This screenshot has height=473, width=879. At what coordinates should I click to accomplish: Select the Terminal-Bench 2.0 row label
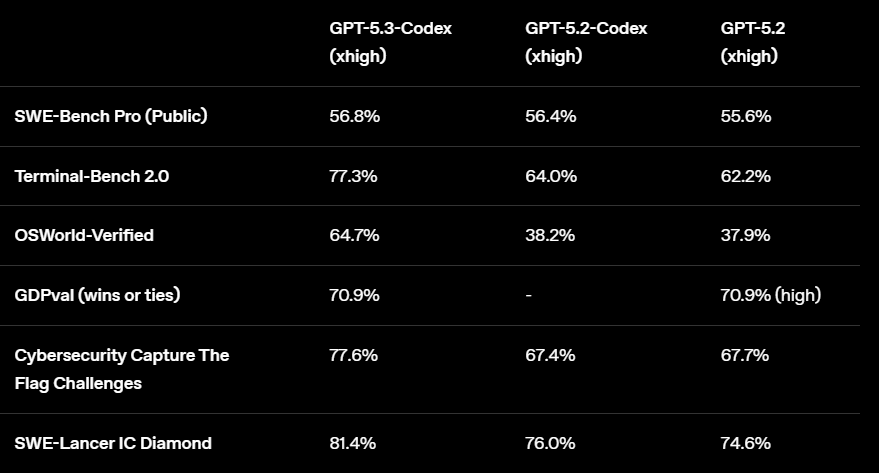tap(92, 176)
